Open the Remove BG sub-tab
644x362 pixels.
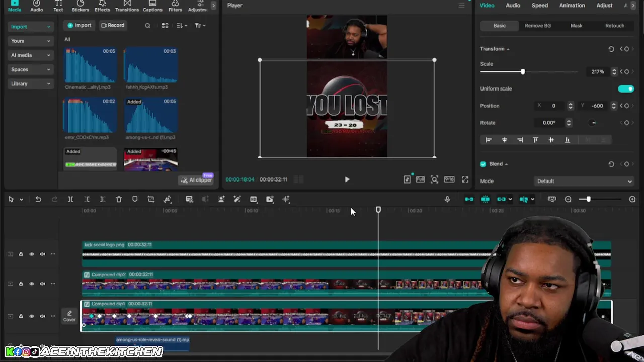[x=538, y=26]
